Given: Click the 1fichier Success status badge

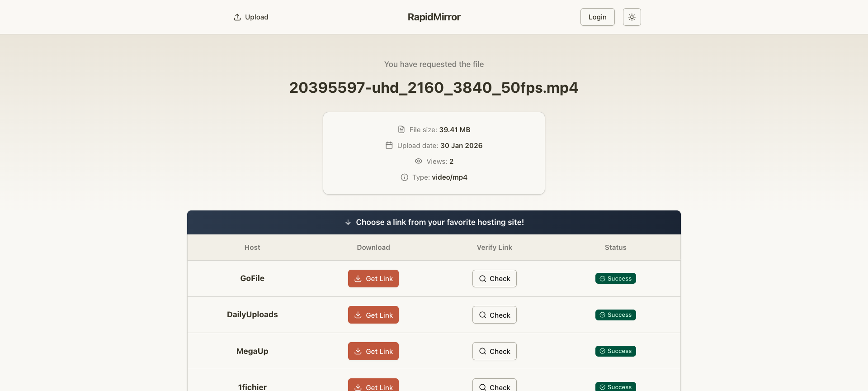Looking at the screenshot, I should click(x=616, y=387).
